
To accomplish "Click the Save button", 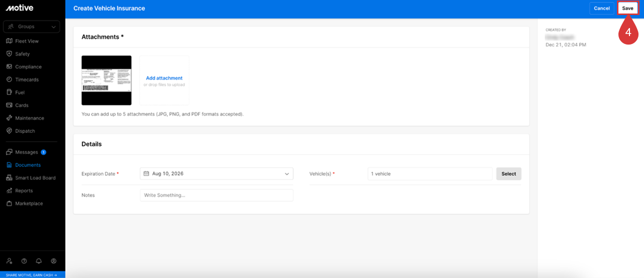I will (627, 8).
